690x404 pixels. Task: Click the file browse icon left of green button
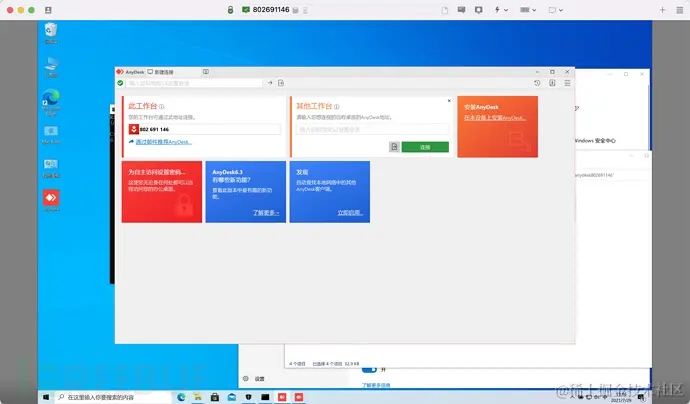tap(394, 147)
